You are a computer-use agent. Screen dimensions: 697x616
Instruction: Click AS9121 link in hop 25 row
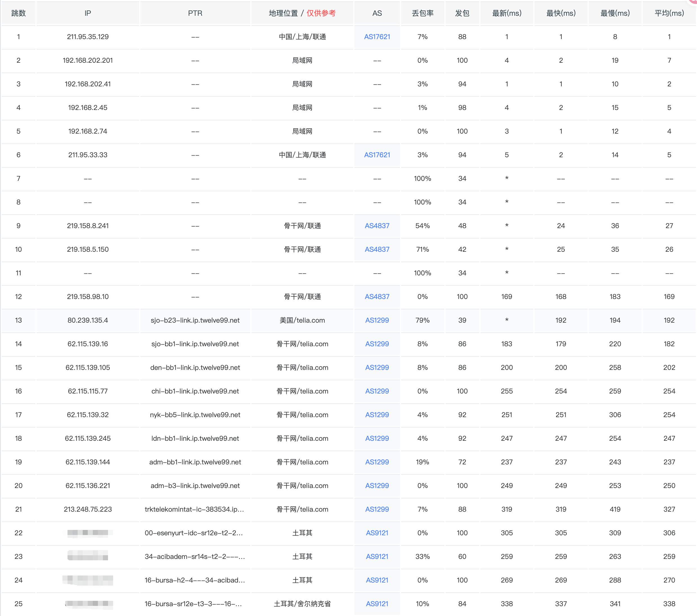(x=377, y=604)
